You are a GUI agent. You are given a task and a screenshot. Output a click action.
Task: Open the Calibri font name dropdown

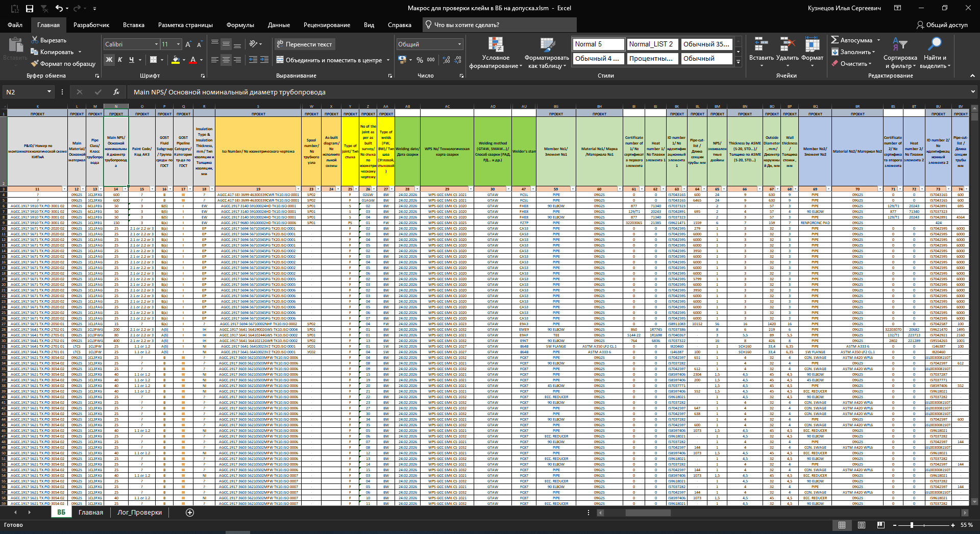[156, 44]
